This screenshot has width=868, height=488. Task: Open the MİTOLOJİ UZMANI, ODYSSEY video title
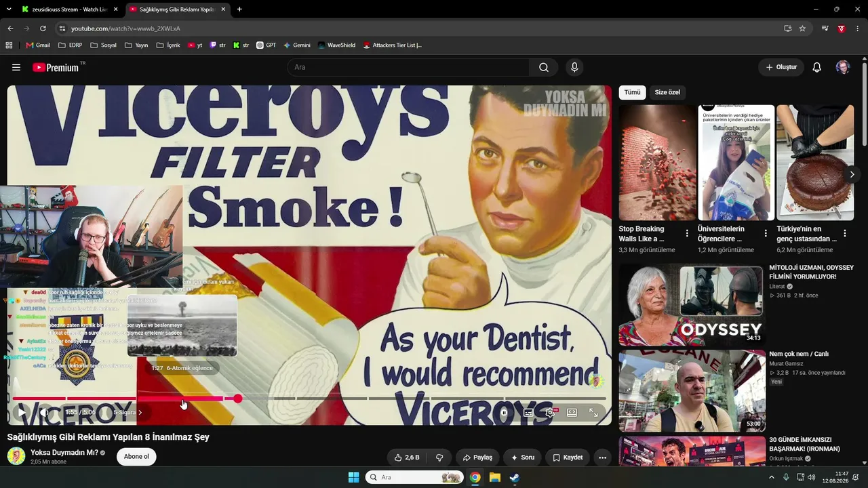point(811,272)
